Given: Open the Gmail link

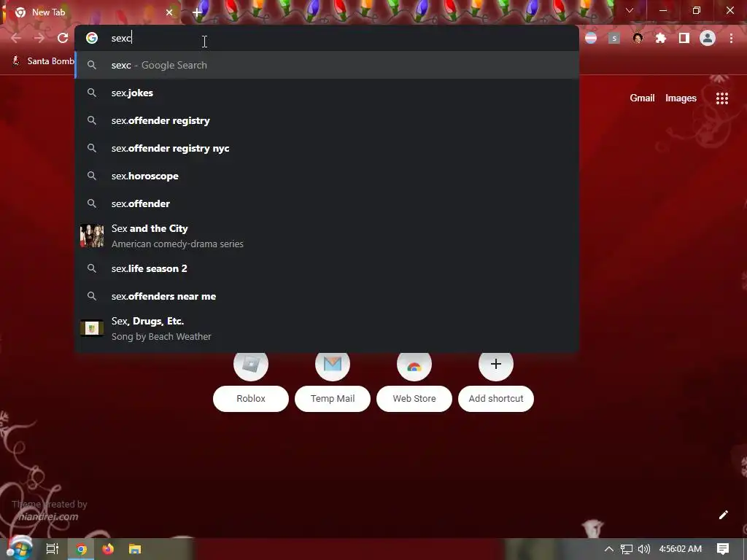Looking at the screenshot, I should 642,98.
